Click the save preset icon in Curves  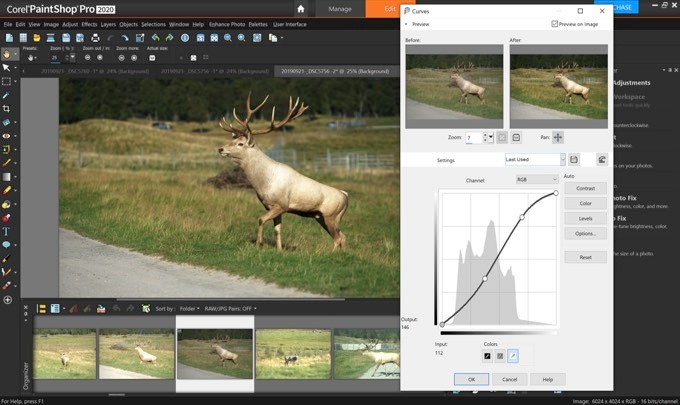(x=575, y=159)
